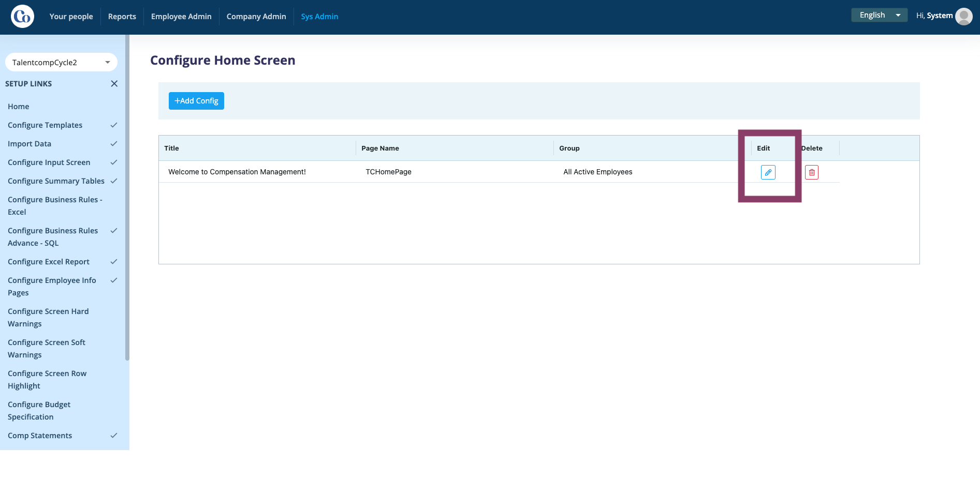The width and height of the screenshot is (980, 477).
Task: Click checkmark next to Comp Statements
Action: tap(114, 436)
